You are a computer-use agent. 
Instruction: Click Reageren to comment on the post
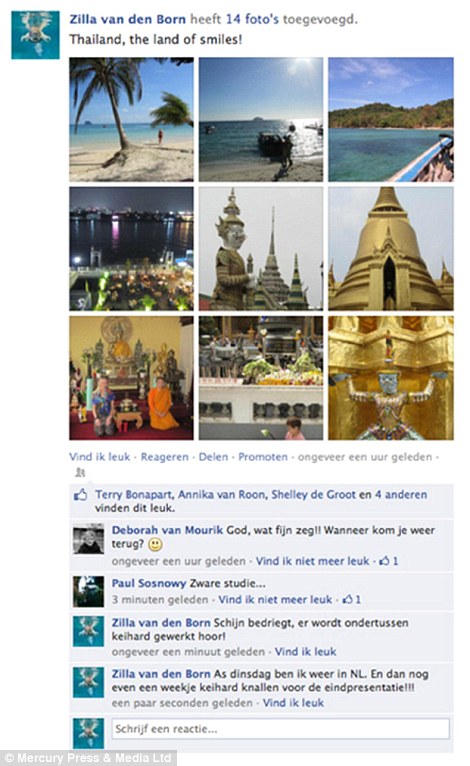coord(165,457)
